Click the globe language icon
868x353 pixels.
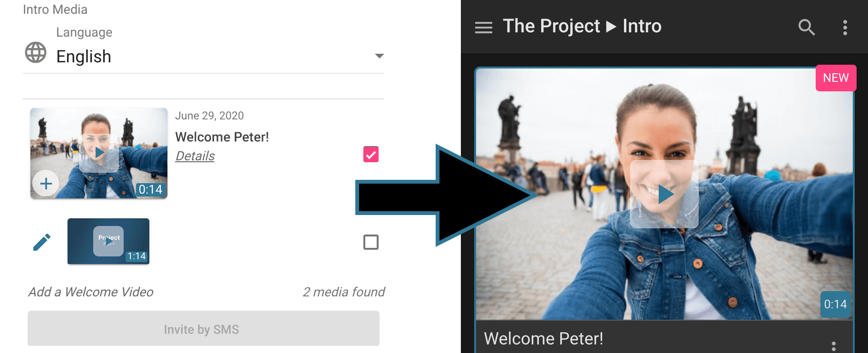tap(36, 52)
